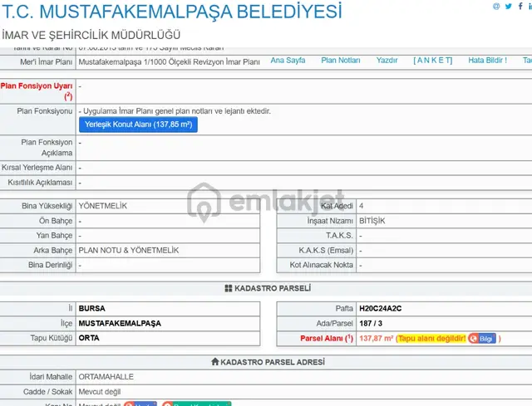Click the Yazdır print link
Screen dimensions: 532x406
(387, 61)
